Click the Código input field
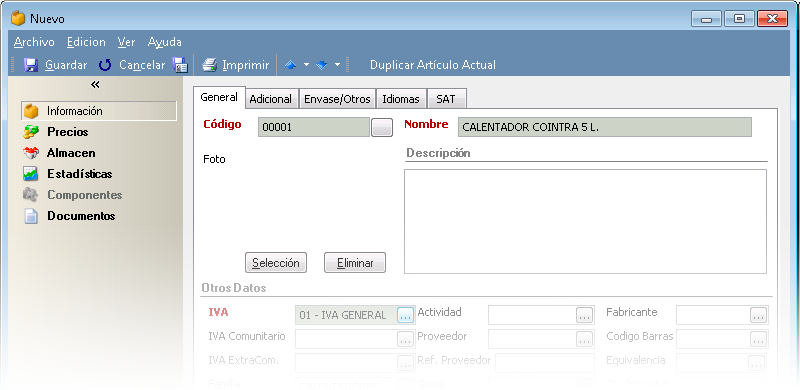The width and height of the screenshot is (800, 390). 314,127
